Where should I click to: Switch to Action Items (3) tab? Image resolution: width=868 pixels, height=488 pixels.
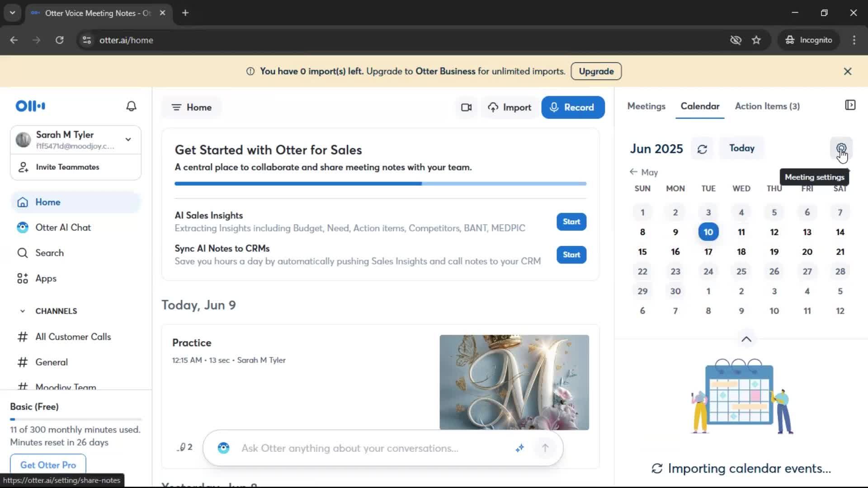(x=767, y=107)
